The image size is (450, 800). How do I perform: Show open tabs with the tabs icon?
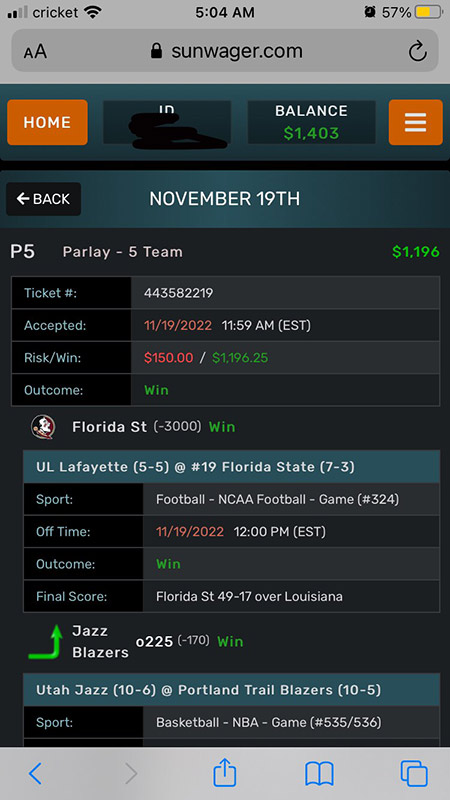[414, 774]
